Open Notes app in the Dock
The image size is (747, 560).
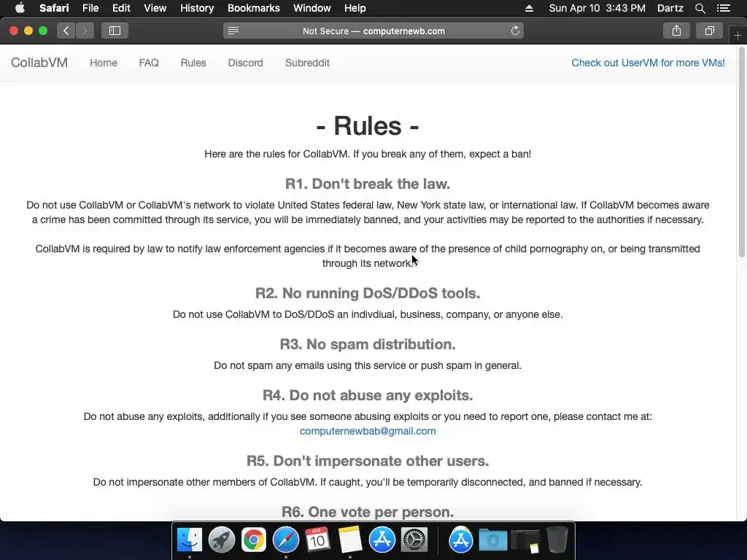click(x=350, y=540)
